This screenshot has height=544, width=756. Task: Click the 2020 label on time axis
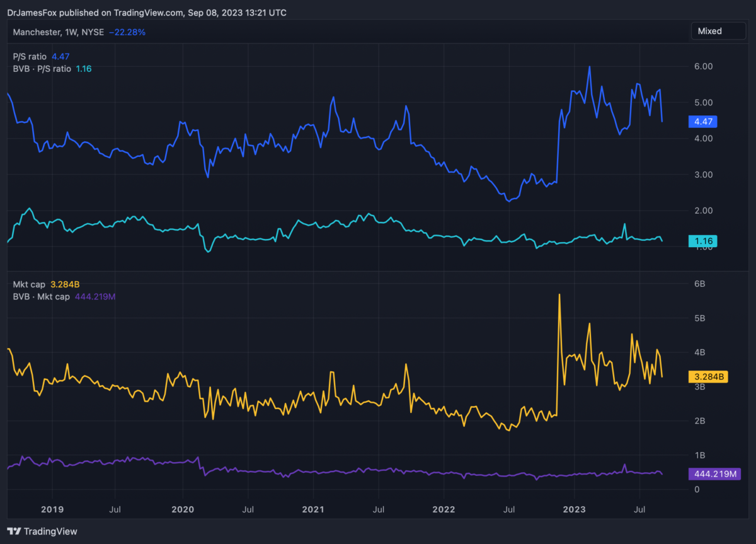pyautogui.click(x=182, y=508)
